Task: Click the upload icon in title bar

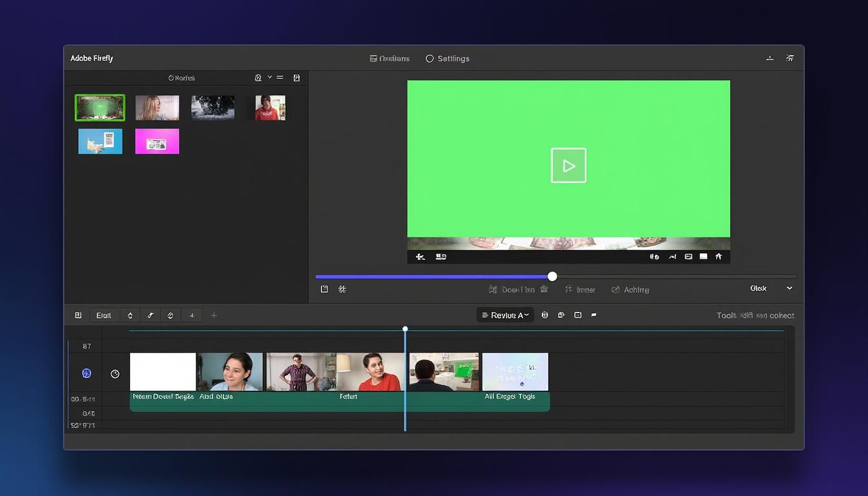Action: pos(770,58)
